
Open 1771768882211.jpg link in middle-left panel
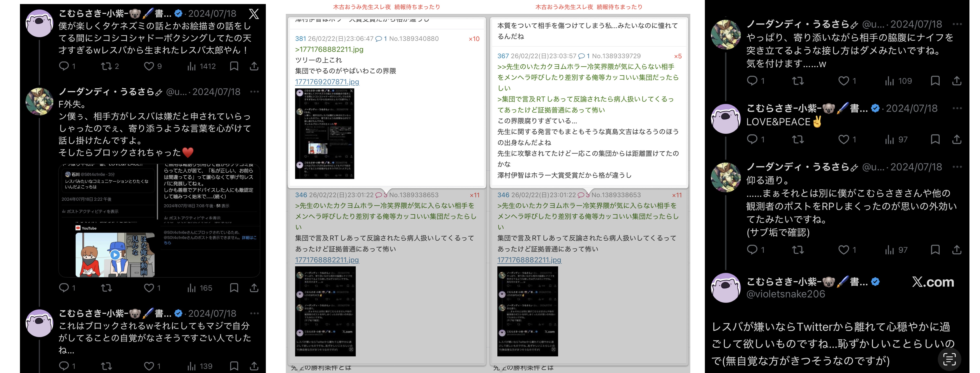point(327,259)
